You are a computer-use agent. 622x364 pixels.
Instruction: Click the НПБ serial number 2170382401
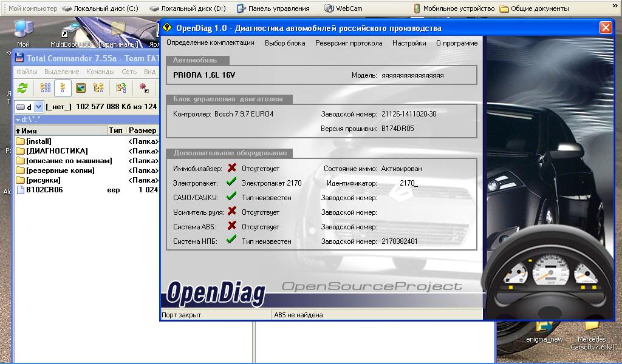400,241
